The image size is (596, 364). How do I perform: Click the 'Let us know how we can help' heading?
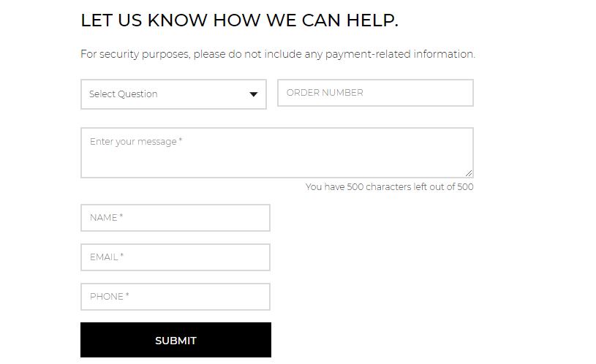(239, 20)
